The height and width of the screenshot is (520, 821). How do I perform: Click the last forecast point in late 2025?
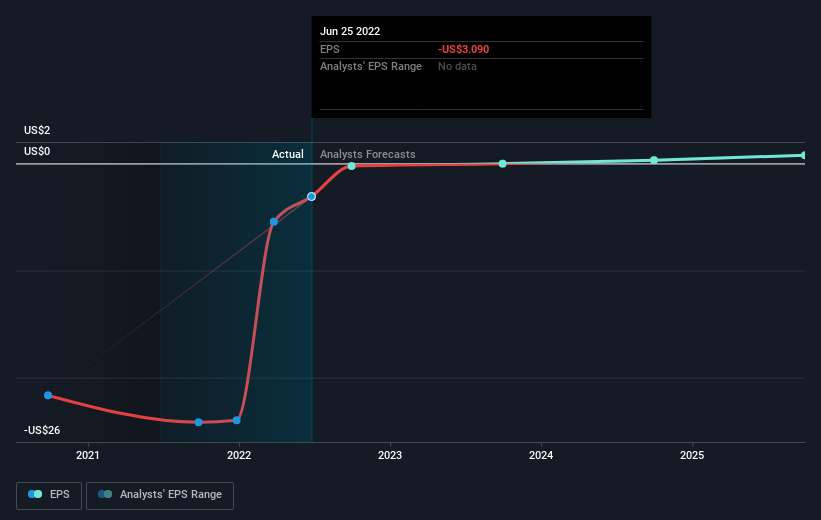coord(804,155)
